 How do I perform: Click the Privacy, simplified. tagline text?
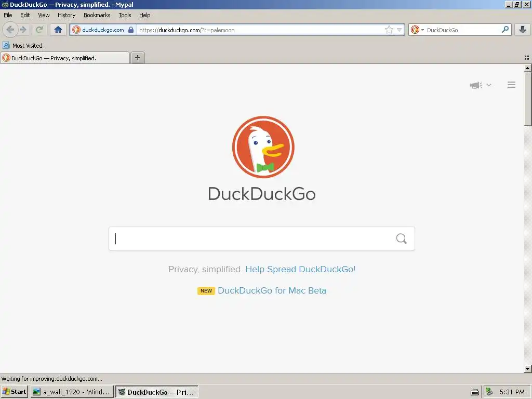tap(205, 270)
